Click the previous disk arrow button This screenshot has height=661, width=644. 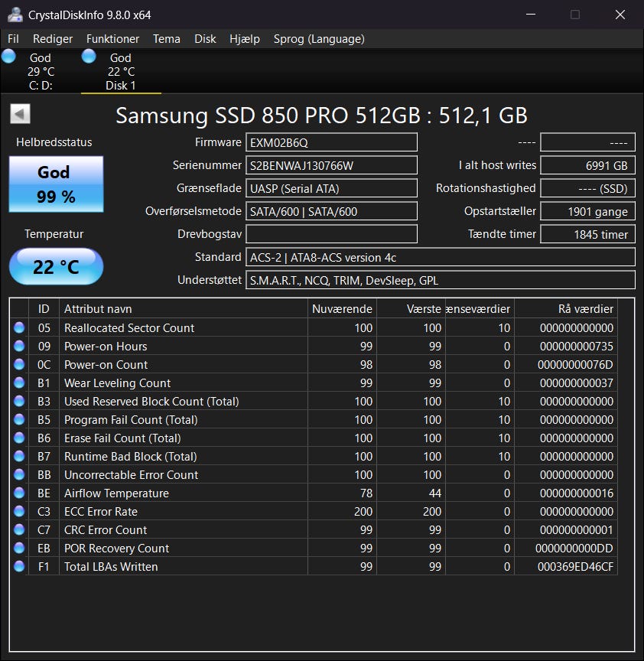(20, 114)
